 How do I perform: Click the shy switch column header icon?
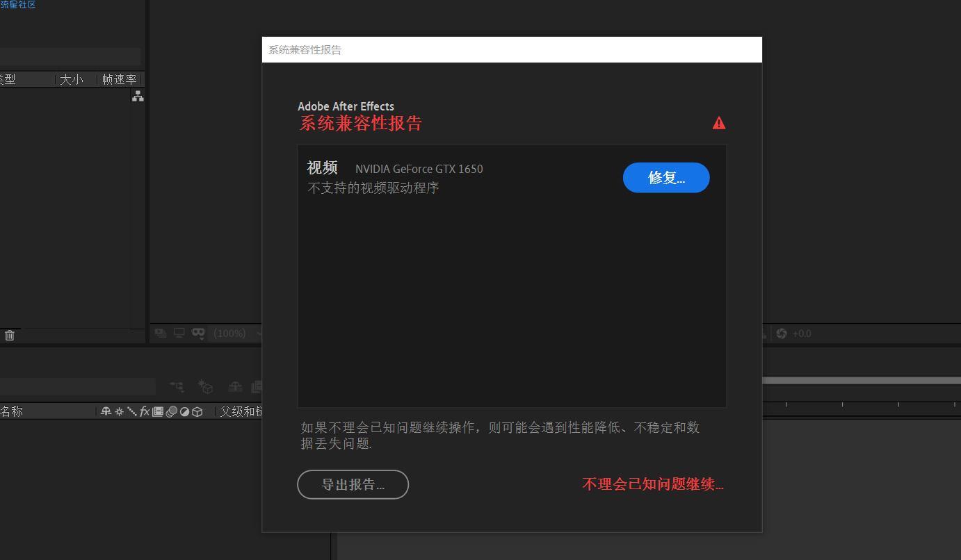[x=106, y=411]
